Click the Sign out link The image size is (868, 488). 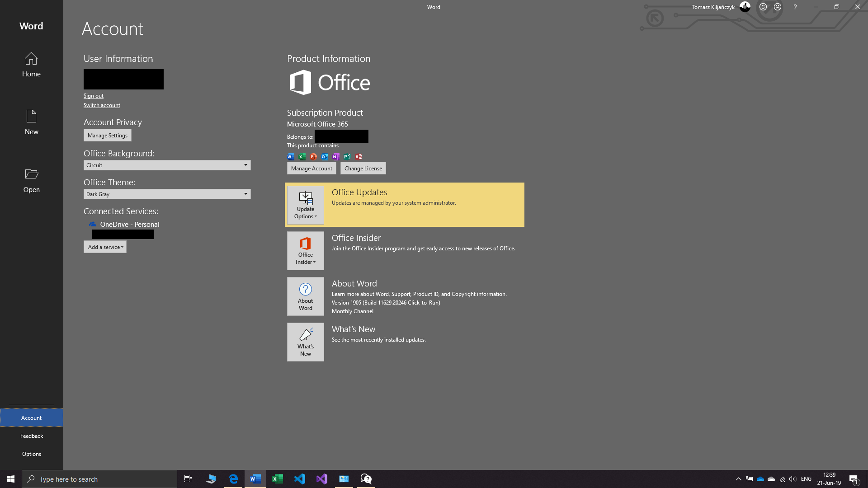[93, 96]
